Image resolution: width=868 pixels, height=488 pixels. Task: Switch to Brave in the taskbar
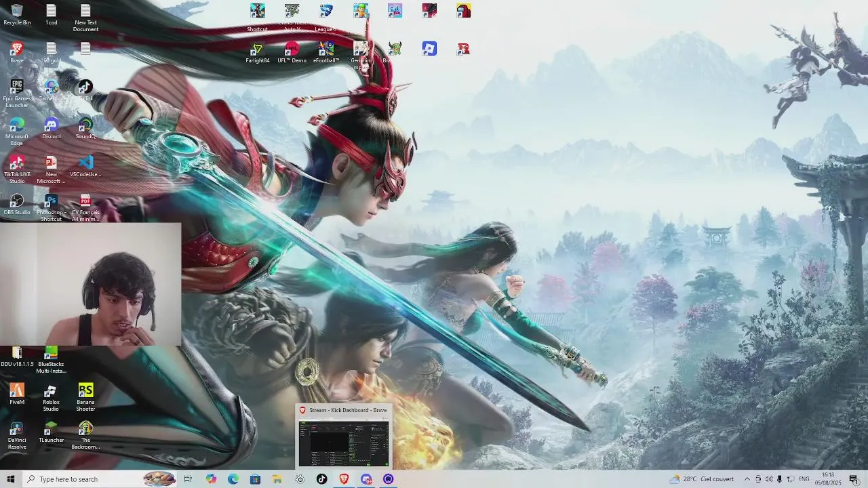point(344,479)
